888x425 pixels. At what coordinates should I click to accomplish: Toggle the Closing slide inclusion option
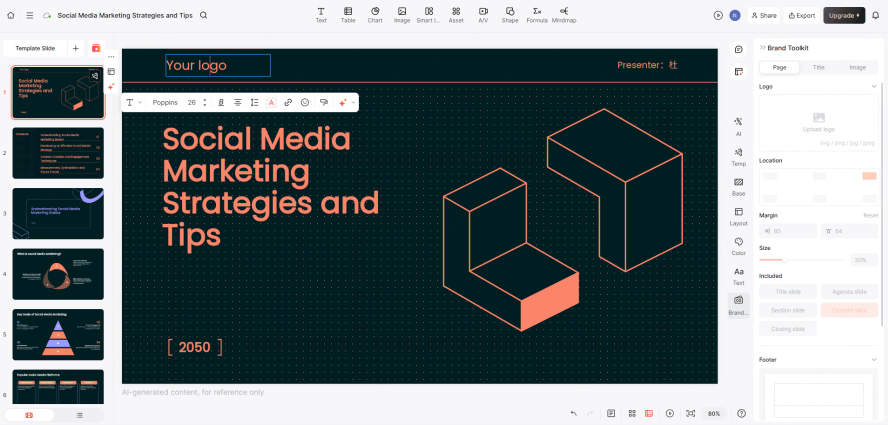788,328
